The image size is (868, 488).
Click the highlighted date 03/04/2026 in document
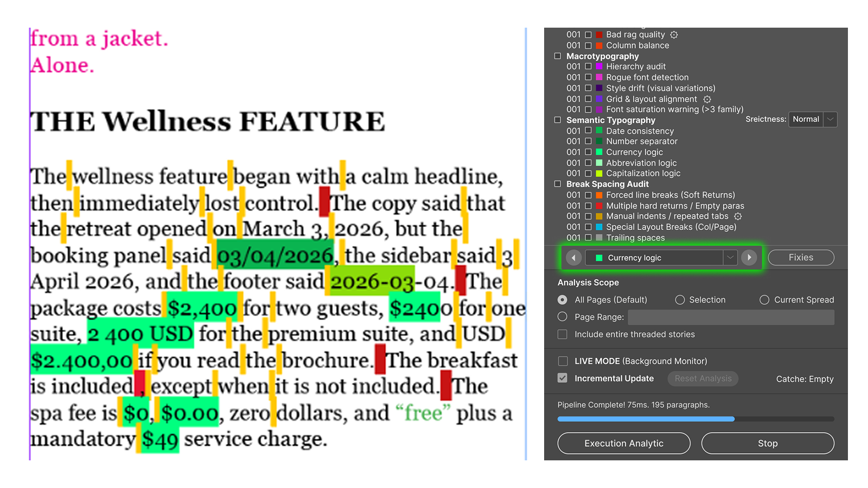276,256
